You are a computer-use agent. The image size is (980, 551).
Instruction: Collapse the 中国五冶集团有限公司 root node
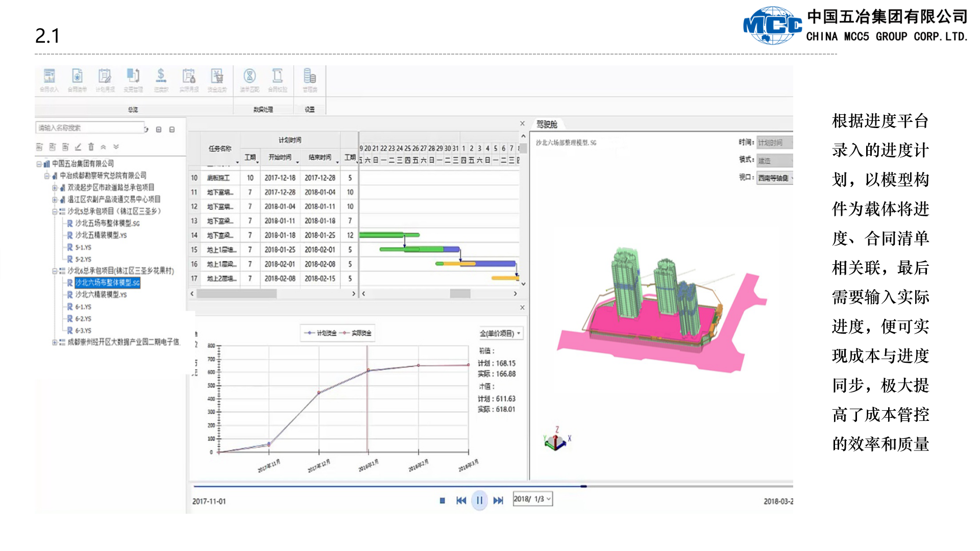39,164
